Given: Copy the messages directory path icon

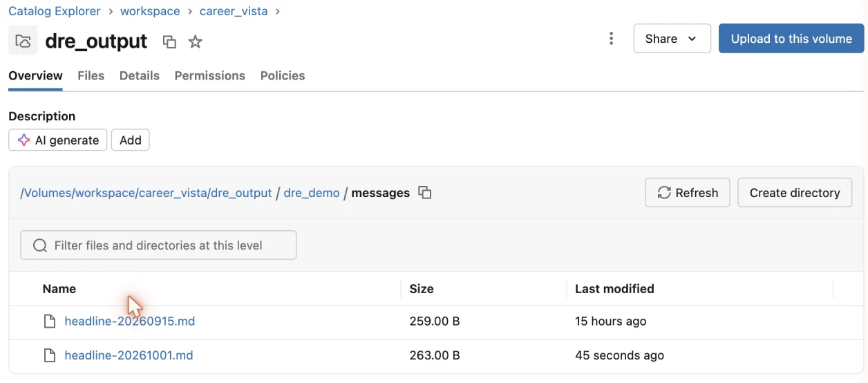Looking at the screenshot, I should tap(425, 193).
